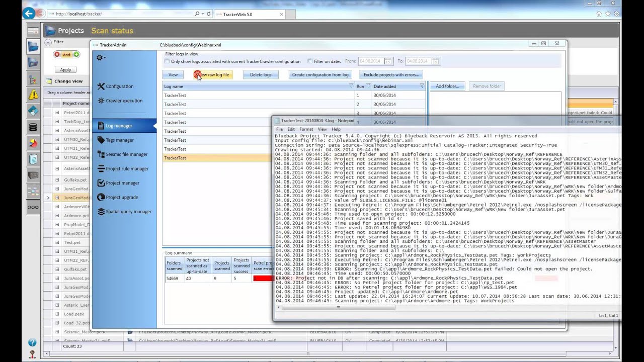This screenshot has width=644, height=362.
Task: Collapse the Filter section
Action: (48, 42)
